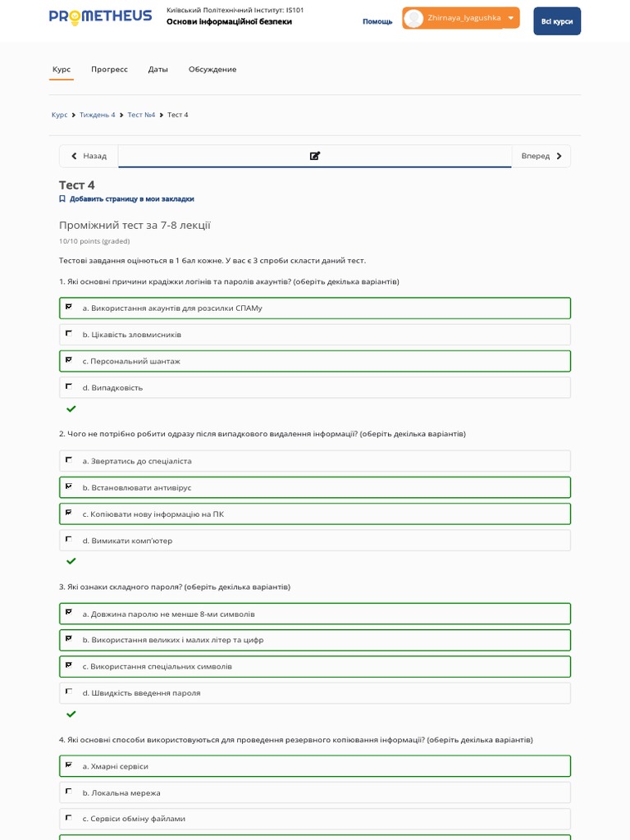Open the Помощь link

(x=377, y=21)
